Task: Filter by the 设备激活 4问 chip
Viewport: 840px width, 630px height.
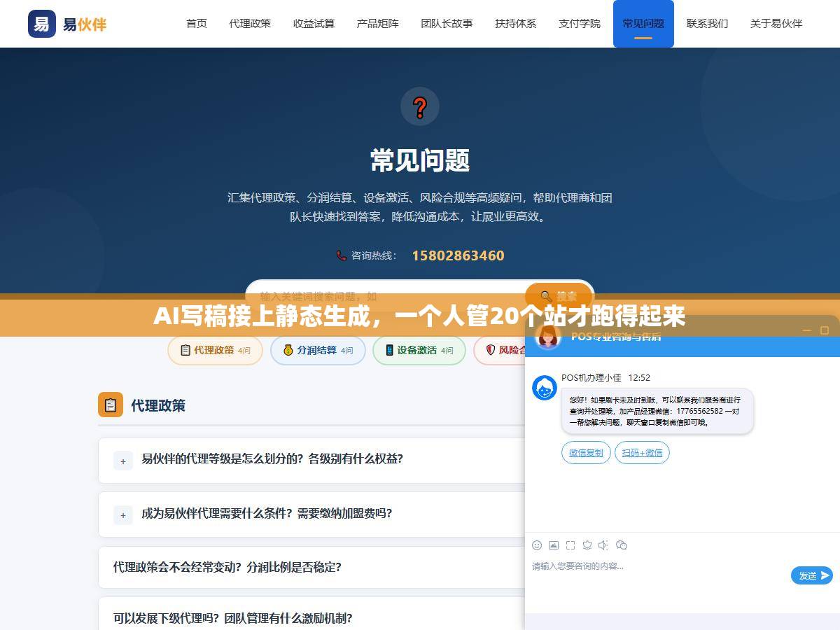Action: click(419, 350)
